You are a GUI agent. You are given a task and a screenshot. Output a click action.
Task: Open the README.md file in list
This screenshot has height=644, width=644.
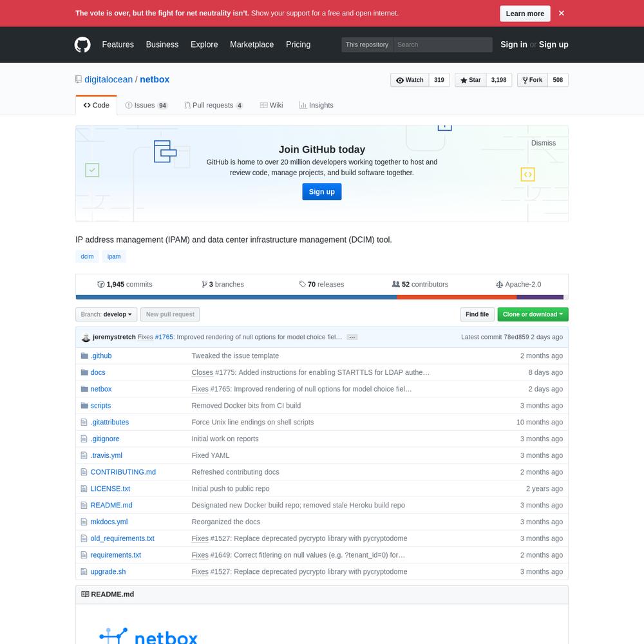(x=111, y=506)
